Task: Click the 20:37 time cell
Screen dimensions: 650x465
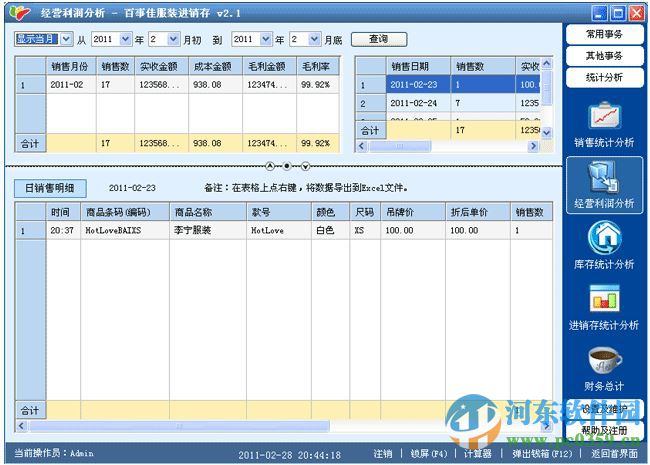Action: coord(63,230)
